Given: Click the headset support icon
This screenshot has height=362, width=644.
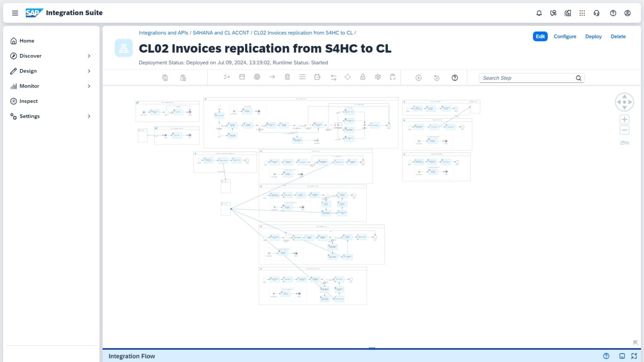Looking at the screenshot, I should point(596,13).
